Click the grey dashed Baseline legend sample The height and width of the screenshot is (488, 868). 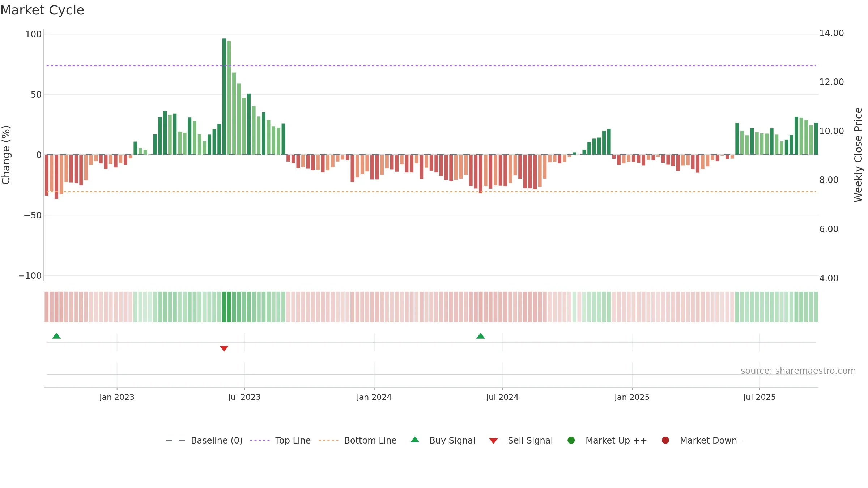pos(175,440)
